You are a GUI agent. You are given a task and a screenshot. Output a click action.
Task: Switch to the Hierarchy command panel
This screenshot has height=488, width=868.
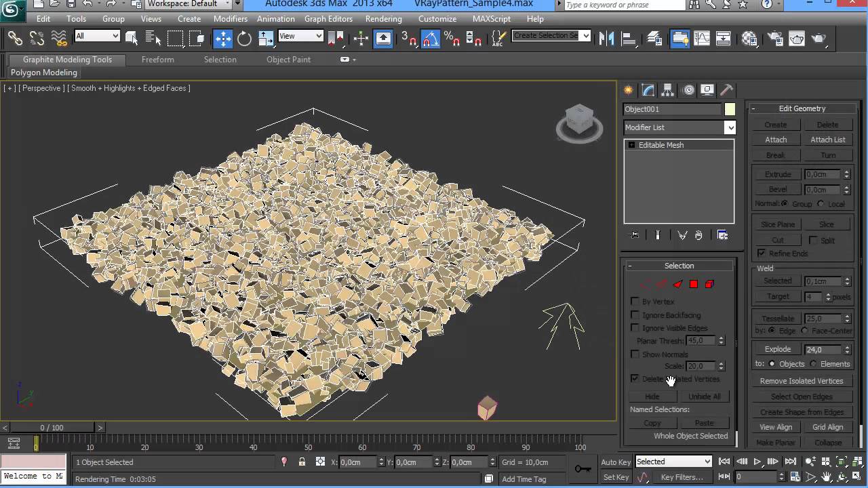coord(668,89)
